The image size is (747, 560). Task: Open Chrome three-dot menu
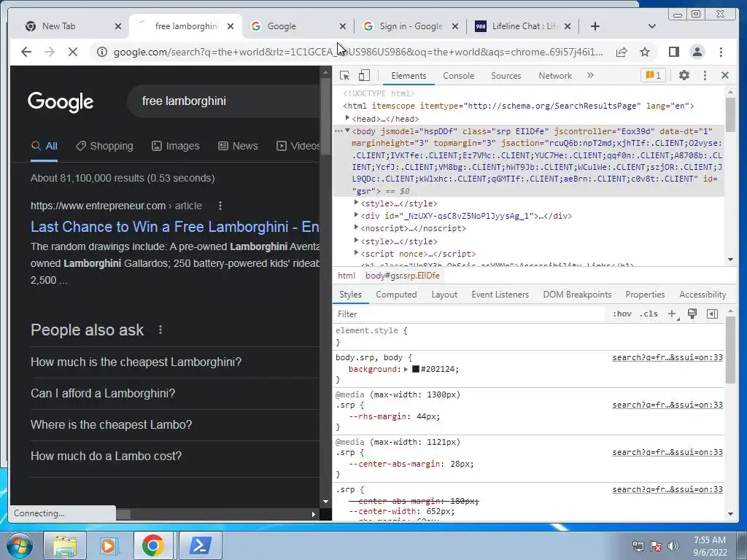pos(721,52)
